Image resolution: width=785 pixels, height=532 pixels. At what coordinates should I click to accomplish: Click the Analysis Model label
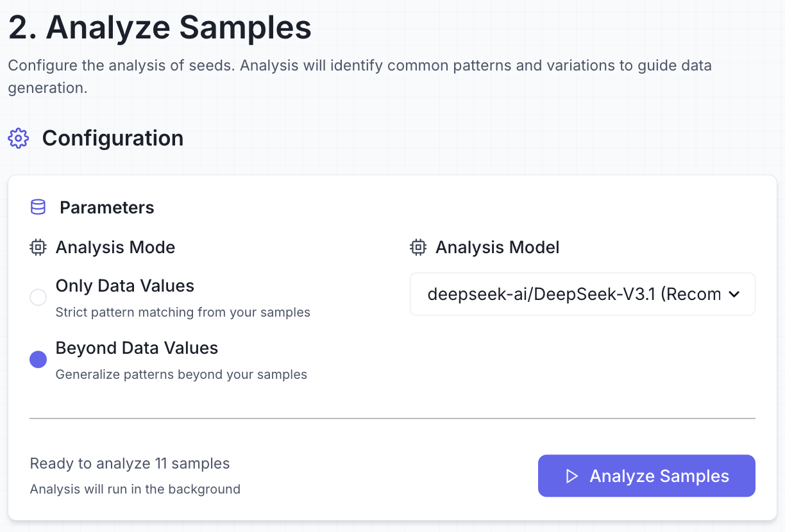click(498, 247)
